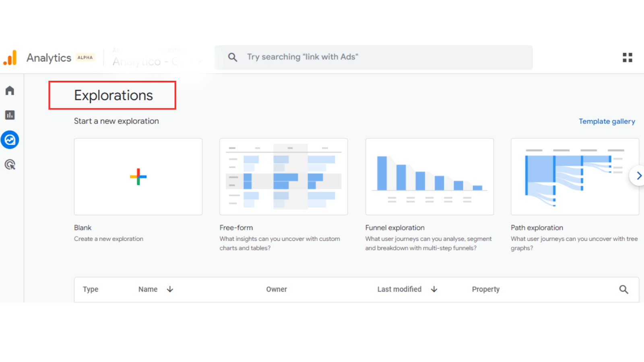This screenshot has width=644, height=362.
Task: Sort by Last modified arrow
Action: pos(434,289)
